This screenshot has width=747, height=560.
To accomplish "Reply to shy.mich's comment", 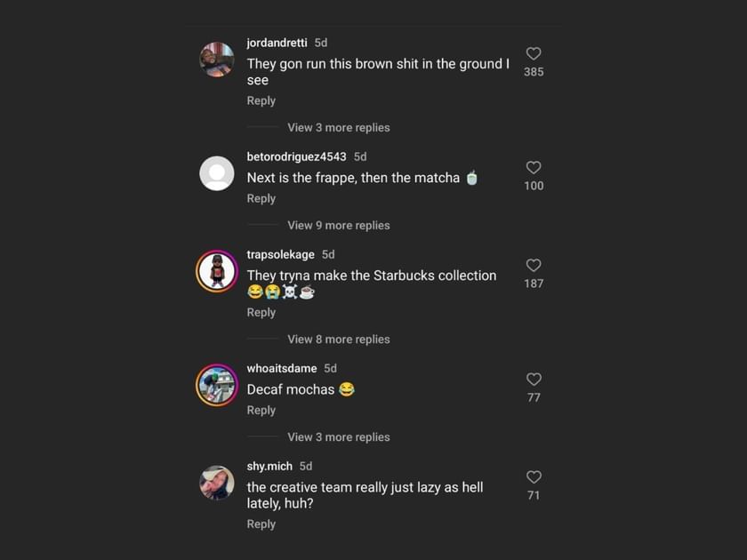I will 261,524.
